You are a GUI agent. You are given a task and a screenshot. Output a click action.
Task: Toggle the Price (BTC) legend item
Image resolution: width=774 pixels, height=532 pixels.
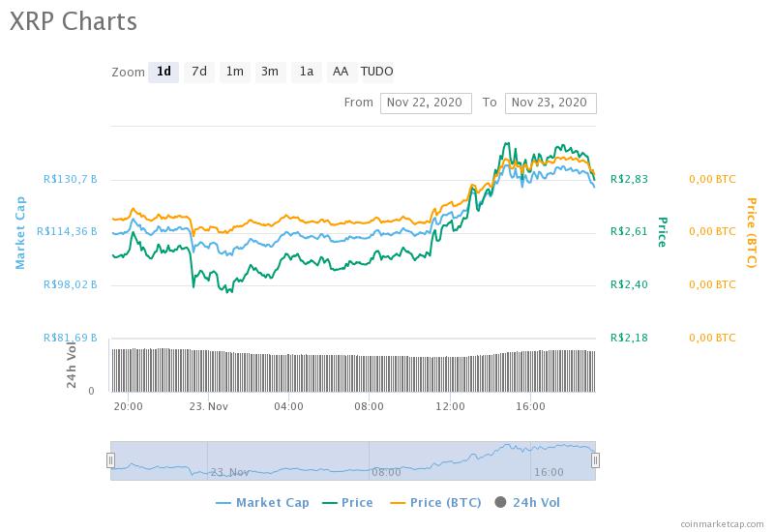pyautogui.click(x=435, y=502)
